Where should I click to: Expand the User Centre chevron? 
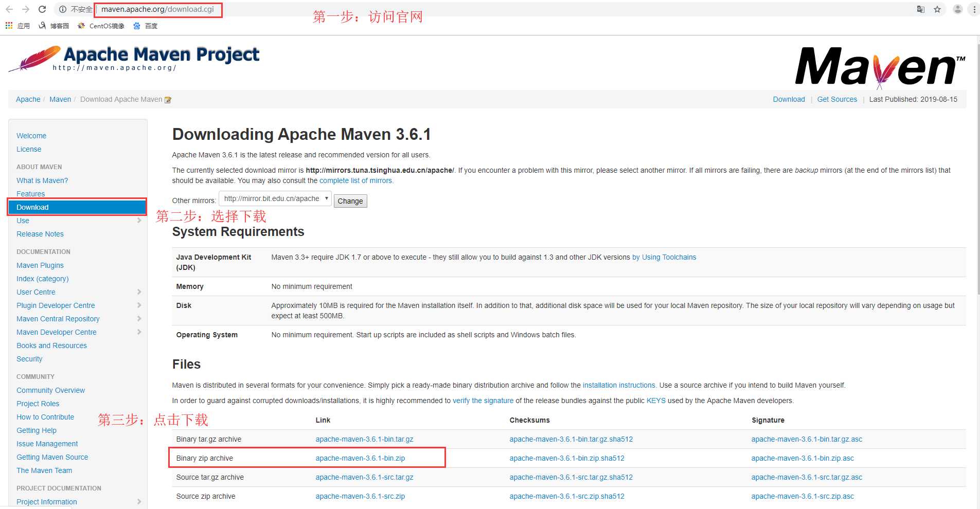(139, 292)
